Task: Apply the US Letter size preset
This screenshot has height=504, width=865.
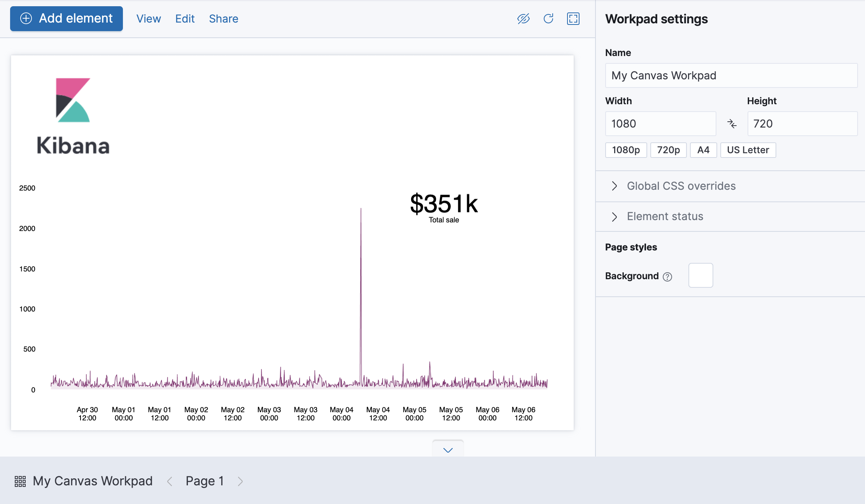Action: (x=748, y=150)
